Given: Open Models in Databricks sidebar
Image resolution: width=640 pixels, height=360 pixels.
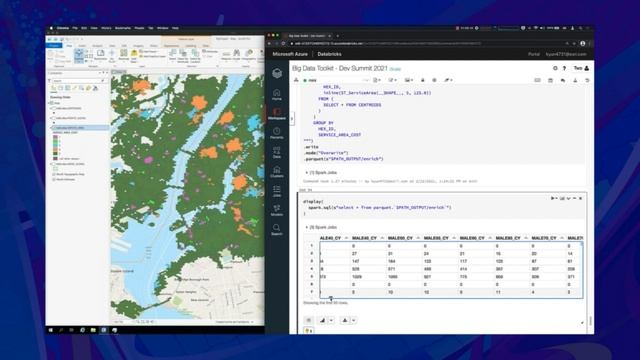Looking at the screenshot, I should pyautogui.click(x=277, y=210).
